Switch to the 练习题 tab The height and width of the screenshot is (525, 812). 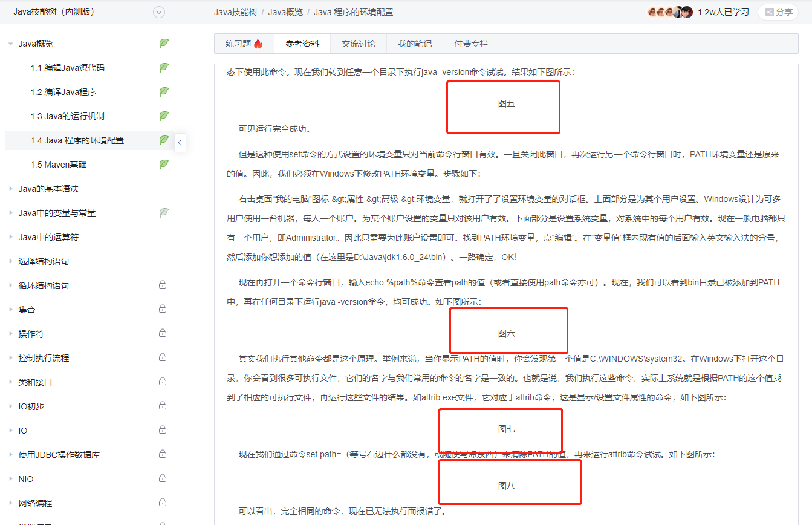pos(244,44)
